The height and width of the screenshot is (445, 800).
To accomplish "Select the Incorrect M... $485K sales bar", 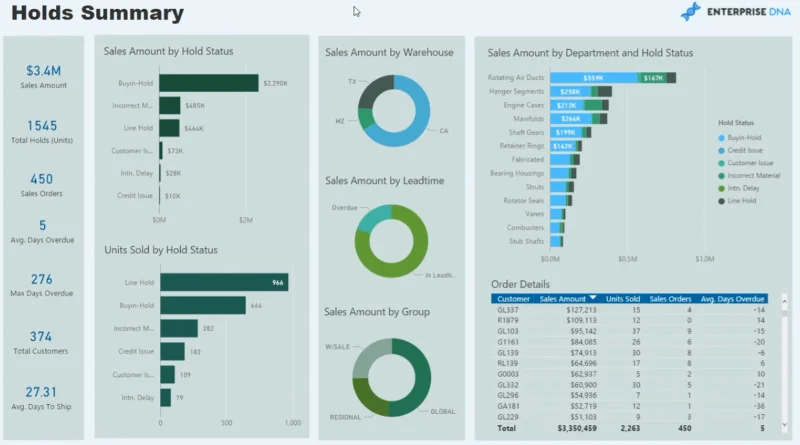I will (169, 106).
